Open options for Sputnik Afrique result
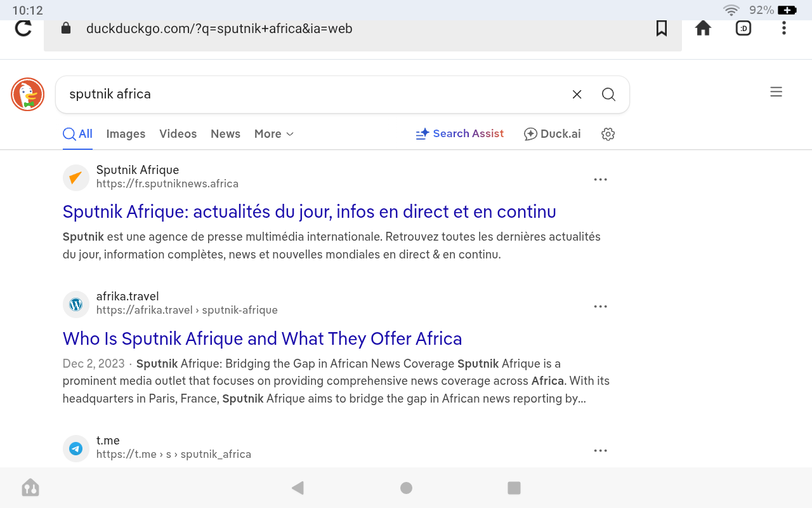Image resolution: width=812 pixels, height=508 pixels. 600,180
